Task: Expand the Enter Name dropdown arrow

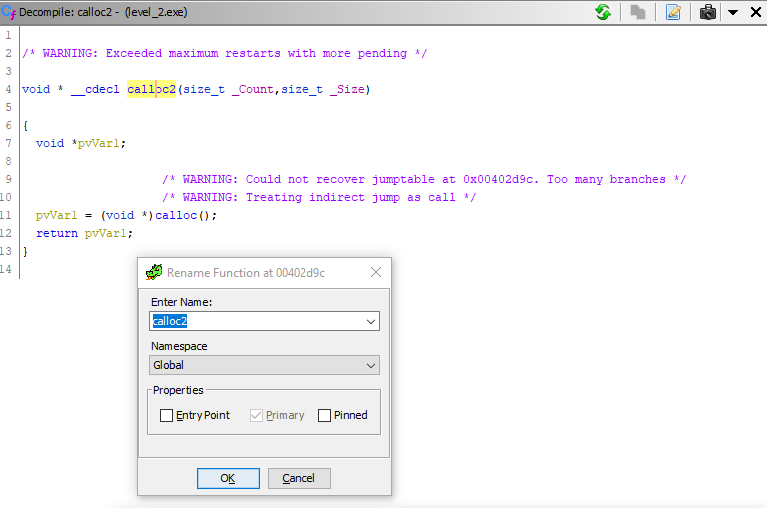Action: [371, 322]
